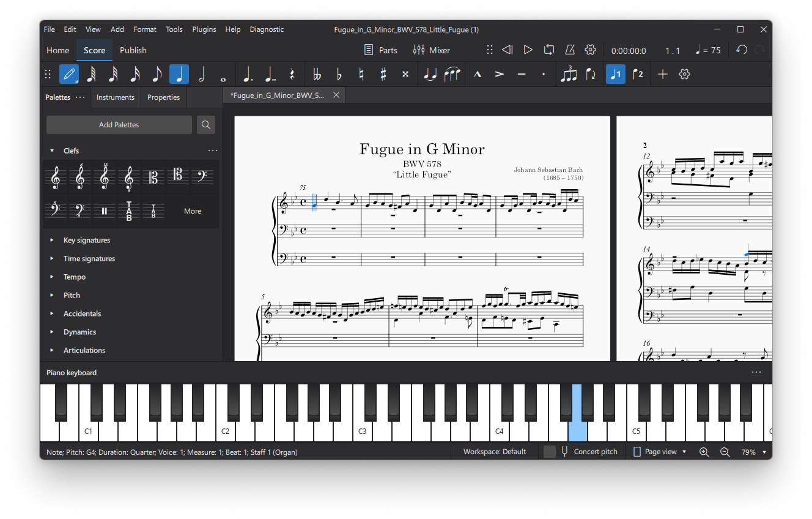Screen dimensions: 812x519
Task: Enable note input mode with the pencil icon
Action: point(68,73)
